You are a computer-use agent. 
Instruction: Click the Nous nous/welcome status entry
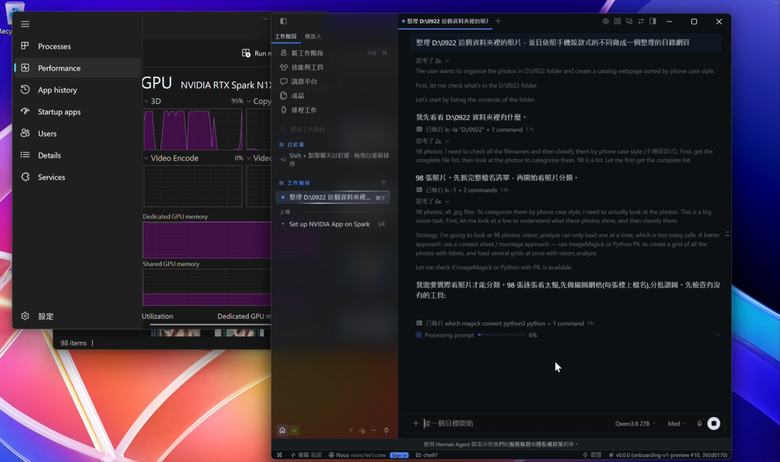point(357,455)
